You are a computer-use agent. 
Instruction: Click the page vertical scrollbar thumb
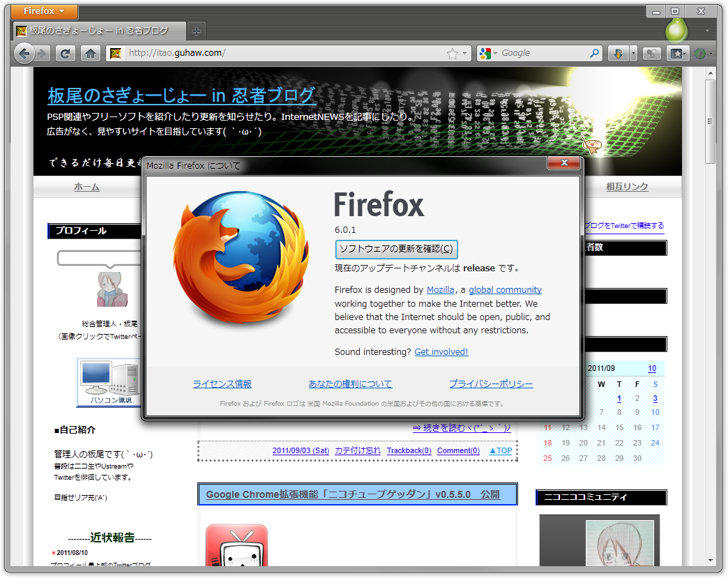(x=710, y=121)
